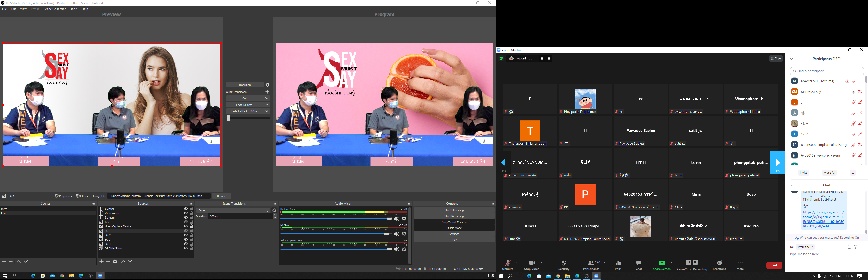The height and width of the screenshot is (280, 868).
Task: Adjust the Desktop Audio volume slider
Action: [336, 219]
